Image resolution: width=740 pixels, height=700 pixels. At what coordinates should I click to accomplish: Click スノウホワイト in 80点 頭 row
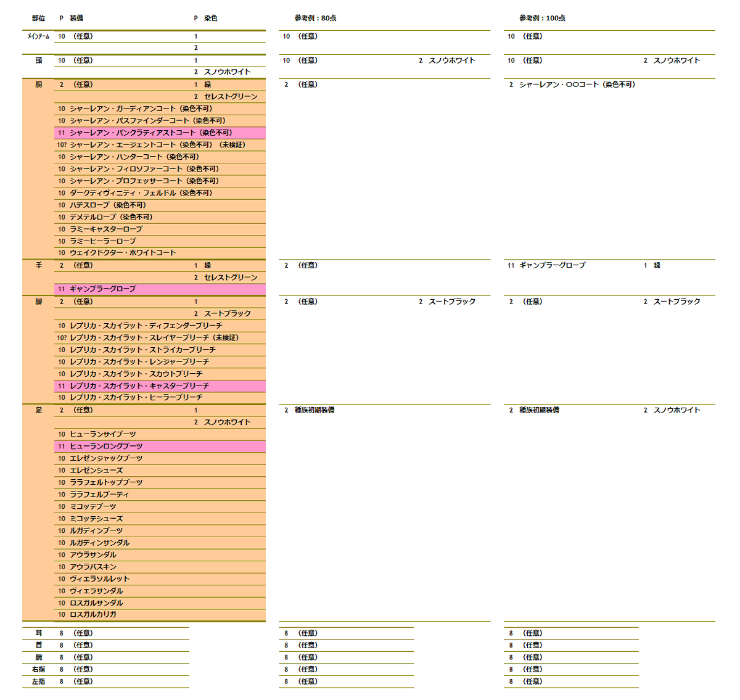[452, 60]
